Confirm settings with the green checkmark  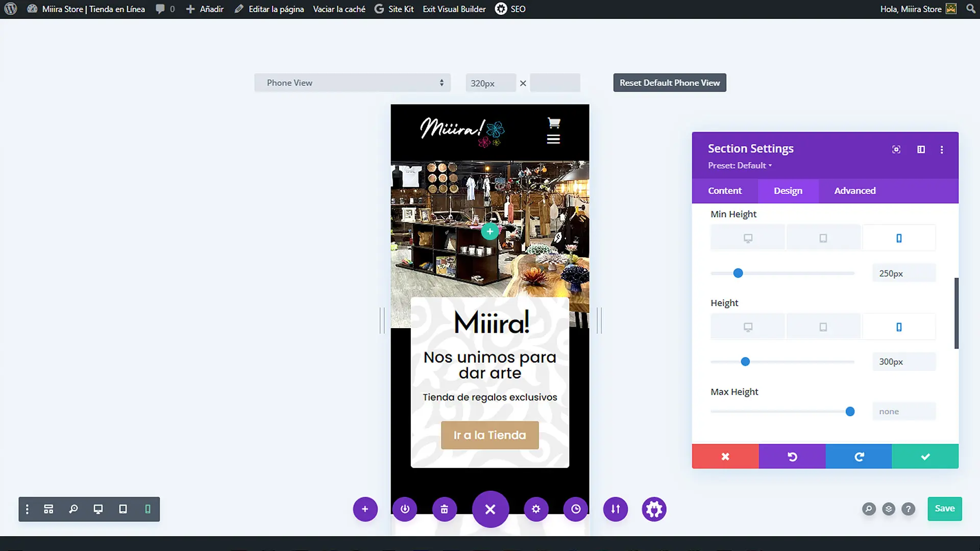(x=925, y=457)
